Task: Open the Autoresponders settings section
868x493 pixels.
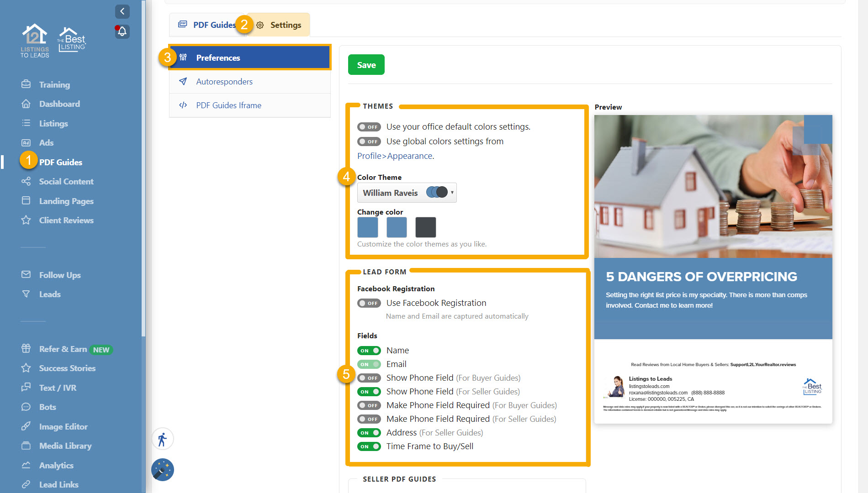Action: click(x=224, y=82)
